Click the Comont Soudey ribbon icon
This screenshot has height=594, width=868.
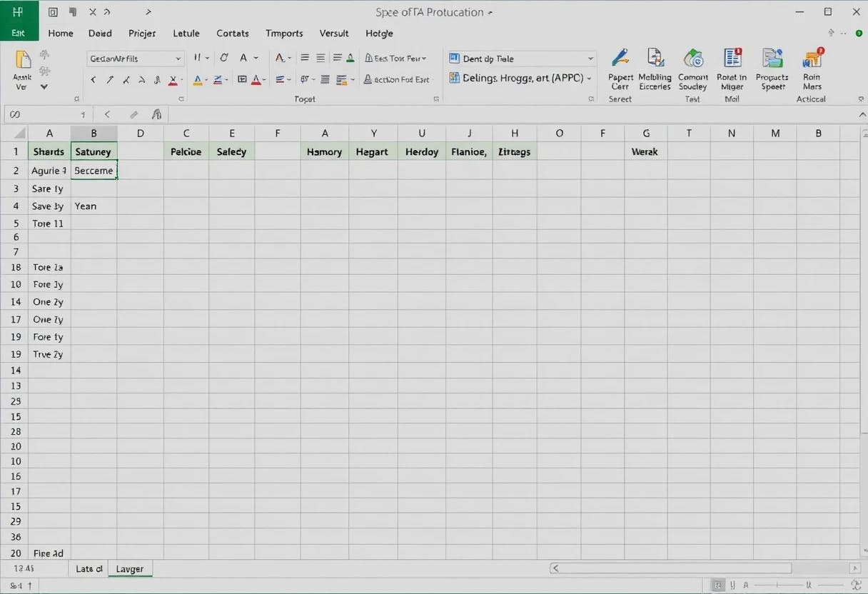tap(692, 59)
